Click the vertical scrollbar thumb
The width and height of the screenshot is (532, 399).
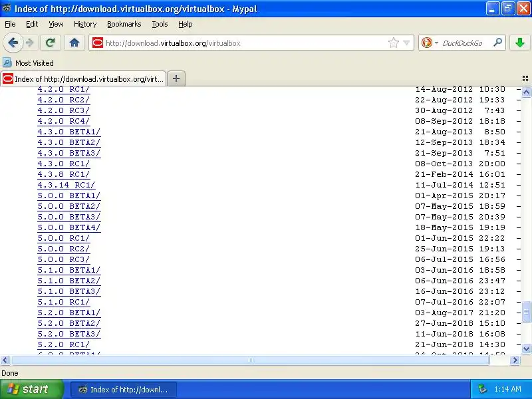[x=526, y=312]
